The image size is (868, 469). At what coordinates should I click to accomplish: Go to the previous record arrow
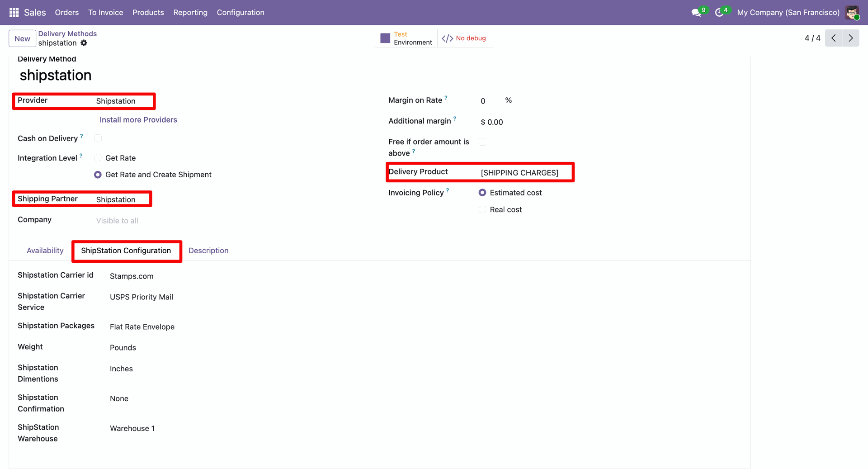coord(834,38)
